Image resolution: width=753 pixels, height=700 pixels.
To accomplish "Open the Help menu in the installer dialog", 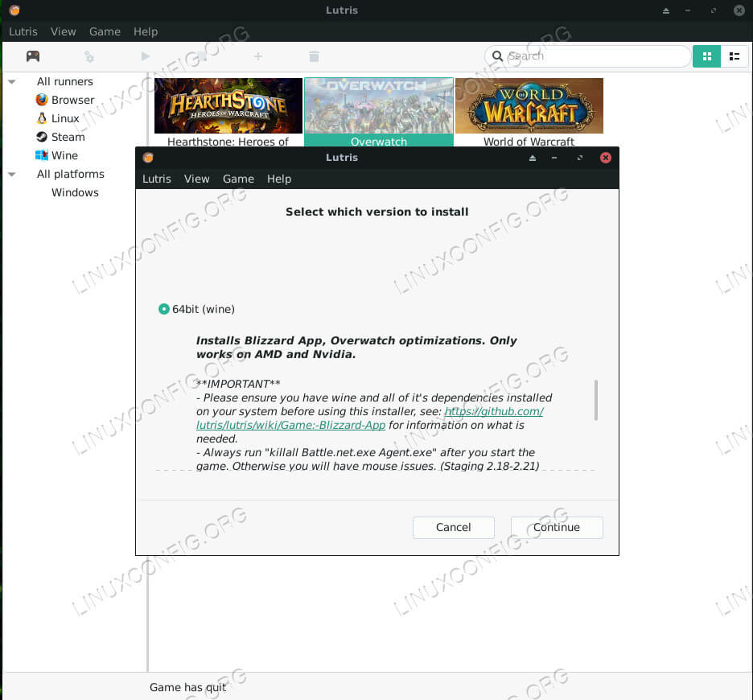I will pos(279,179).
